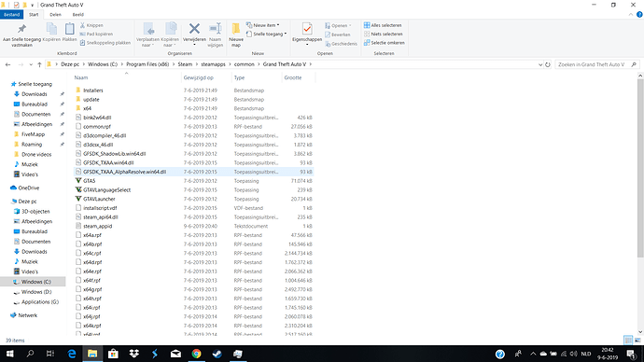Navigate to steamapps in the breadcrumb
The height and width of the screenshot is (362, 644).
pos(213,64)
